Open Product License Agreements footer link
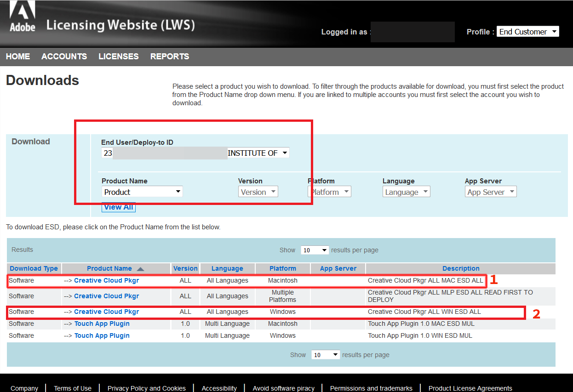573x392 pixels. click(470, 388)
